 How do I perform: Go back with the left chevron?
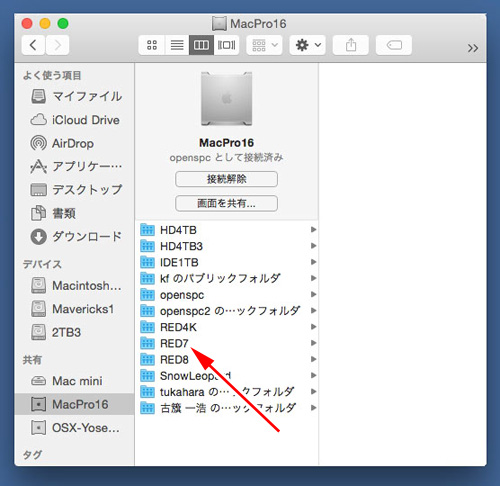33,45
